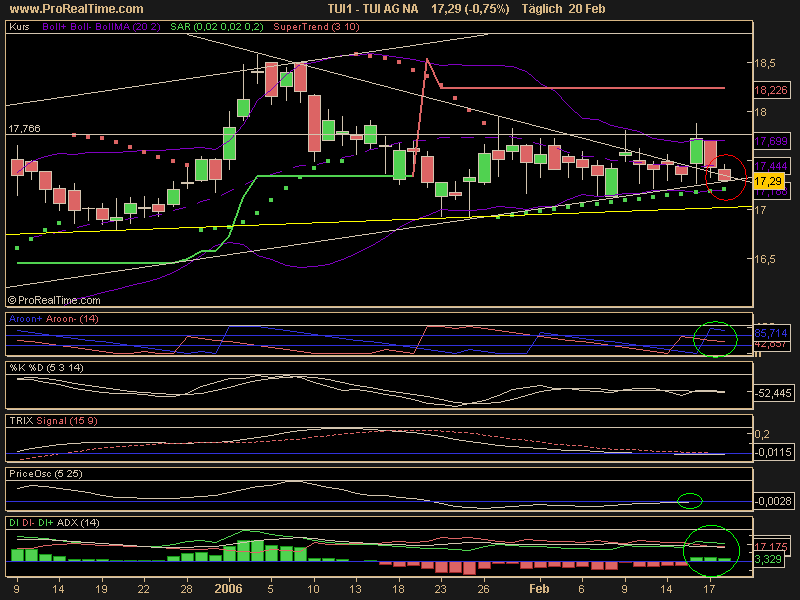
Task: Click the 2006 year label on time axis
Action: pyautogui.click(x=228, y=589)
